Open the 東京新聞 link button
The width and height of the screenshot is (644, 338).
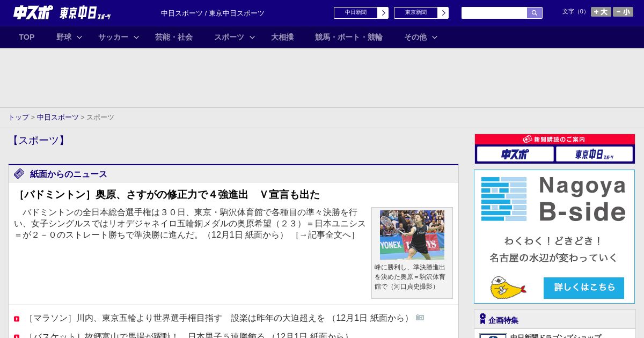(x=415, y=13)
